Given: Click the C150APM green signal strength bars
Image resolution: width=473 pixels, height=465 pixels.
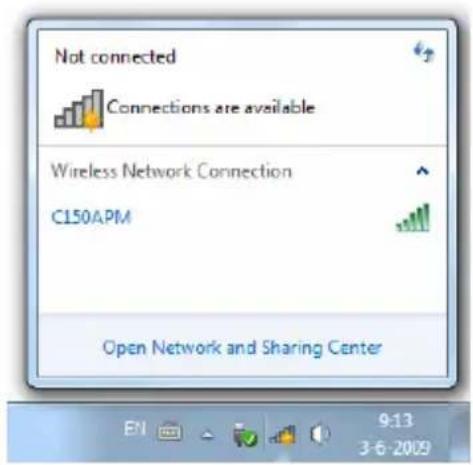Looking at the screenshot, I should click(414, 218).
